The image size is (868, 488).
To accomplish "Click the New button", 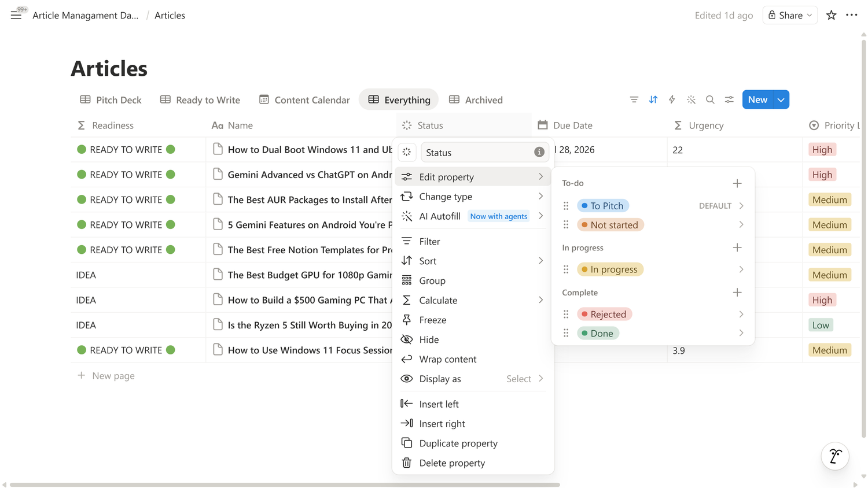I will click(757, 99).
